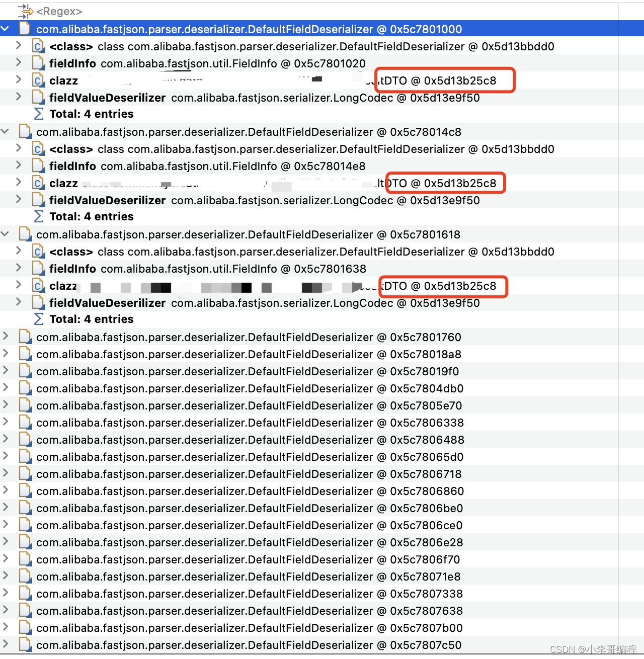
Task: Select DefaultFieldDeserializer @ 0x5c78071e8 row text
Action: [x=249, y=576]
